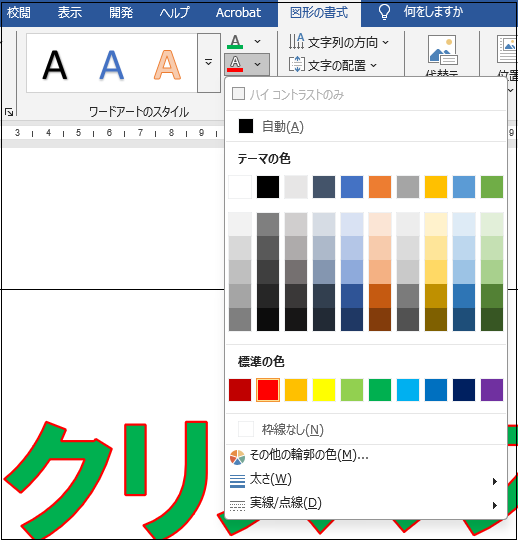Open other outline colors color wheel

[237, 457]
